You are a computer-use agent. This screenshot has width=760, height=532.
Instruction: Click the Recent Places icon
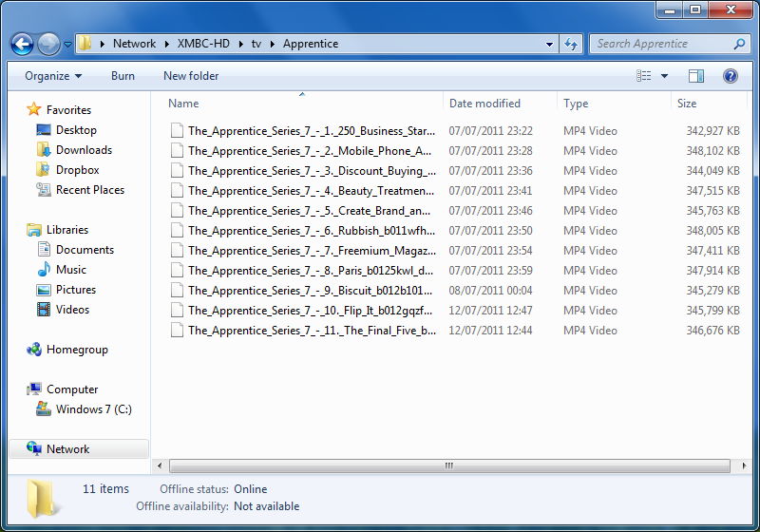coord(43,189)
